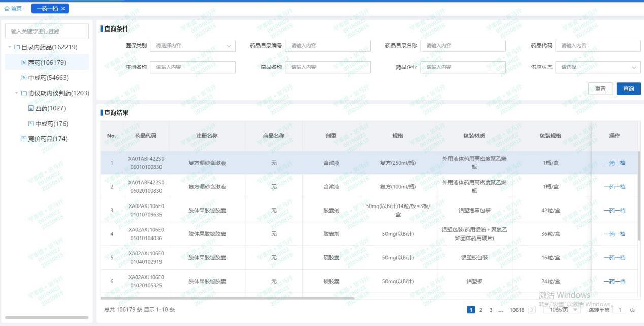Focus the 药品企业 input field
Screen dimensions: 644x326
463,67
